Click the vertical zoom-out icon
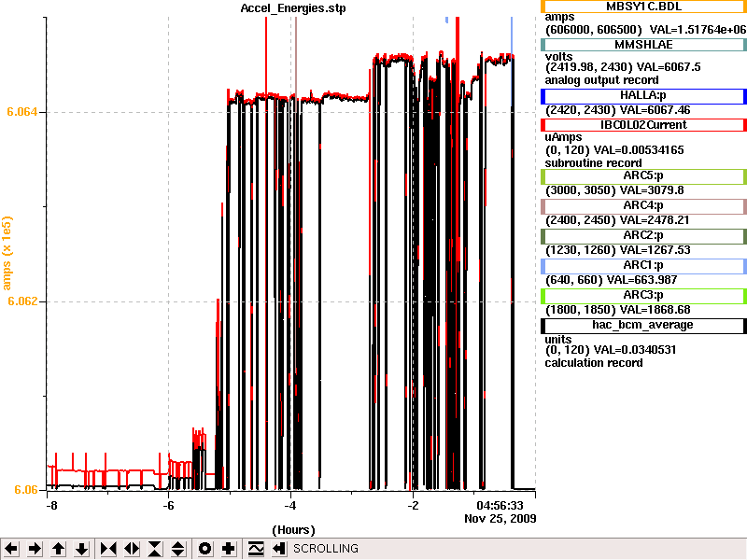This screenshot has width=747, height=560. [x=178, y=549]
